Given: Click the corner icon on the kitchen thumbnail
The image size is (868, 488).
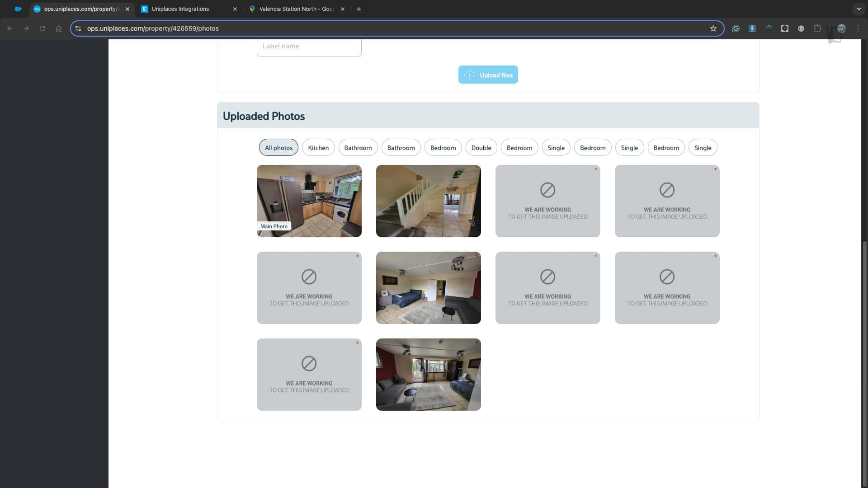Looking at the screenshot, I should point(357,169).
